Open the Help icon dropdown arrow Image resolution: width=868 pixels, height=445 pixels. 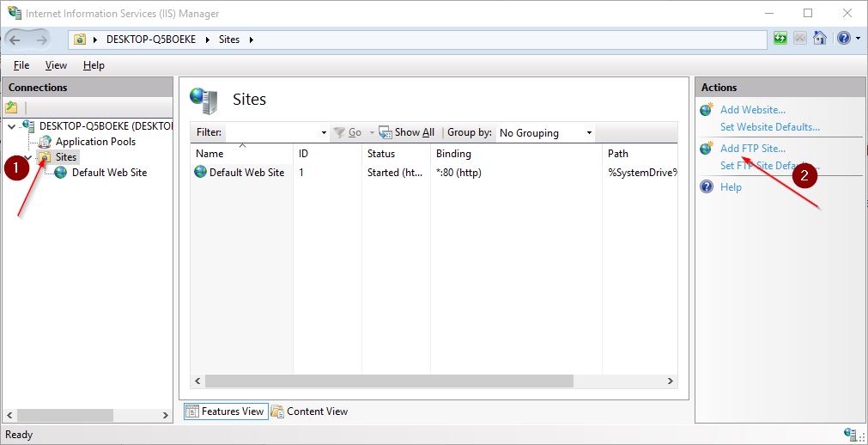coord(858,39)
